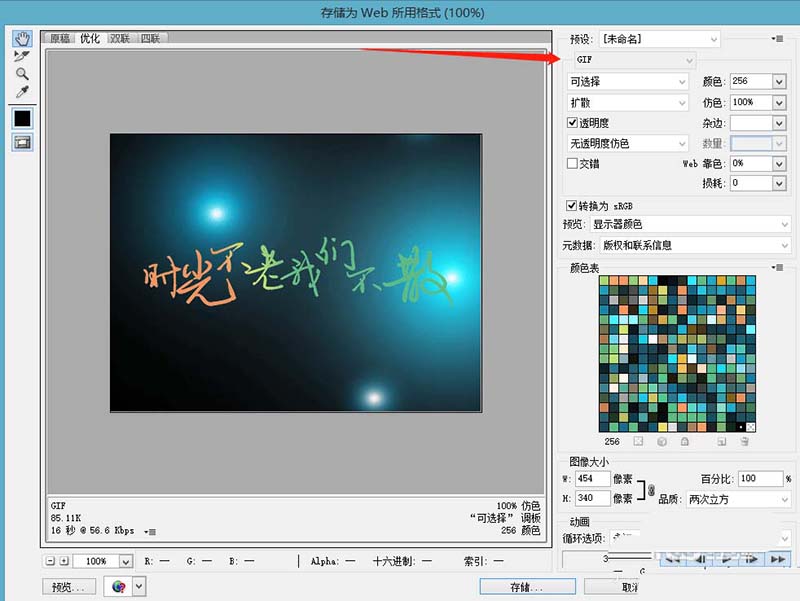Expand the Web 靠色 0% dropdown arrow
Screen dimensions: 800x601
[779, 164]
